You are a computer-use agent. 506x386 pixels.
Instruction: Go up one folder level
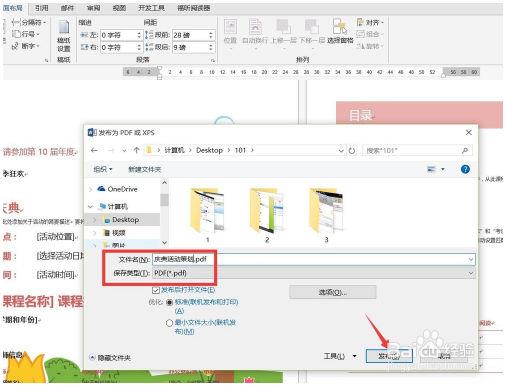[136, 151]
